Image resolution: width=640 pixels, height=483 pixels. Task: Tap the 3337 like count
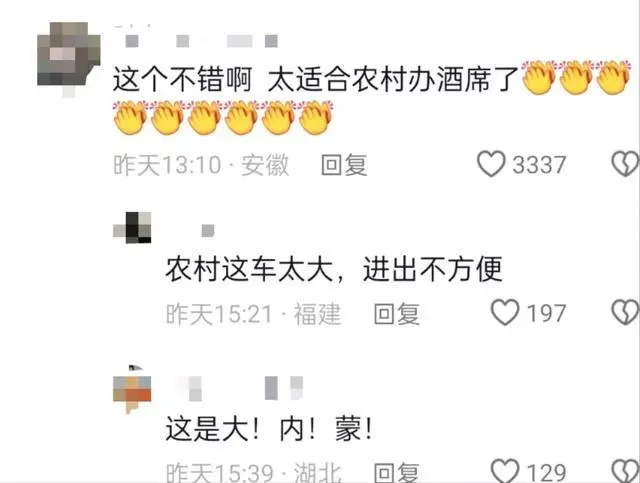point(539,165)
